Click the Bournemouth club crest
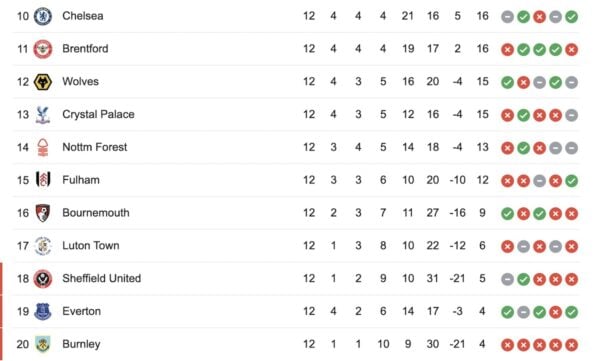The image size is (600, 361). pos(43,213)
